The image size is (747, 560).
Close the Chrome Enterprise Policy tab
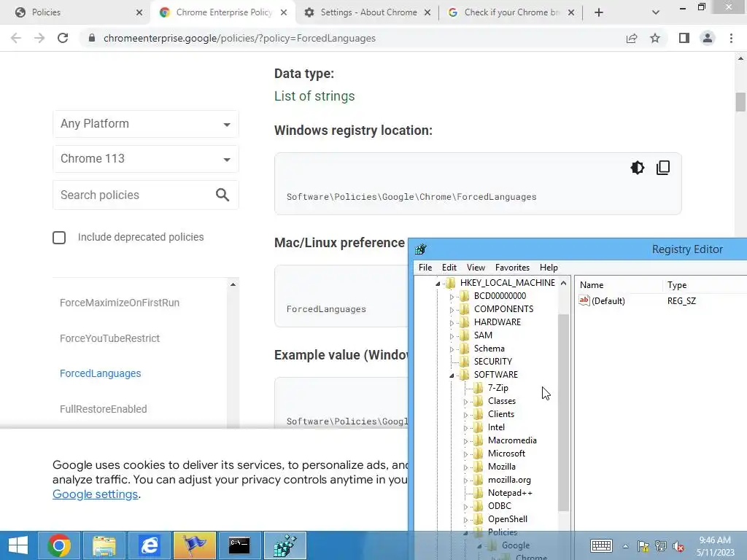pyautogui.click(x=284, y=12)
